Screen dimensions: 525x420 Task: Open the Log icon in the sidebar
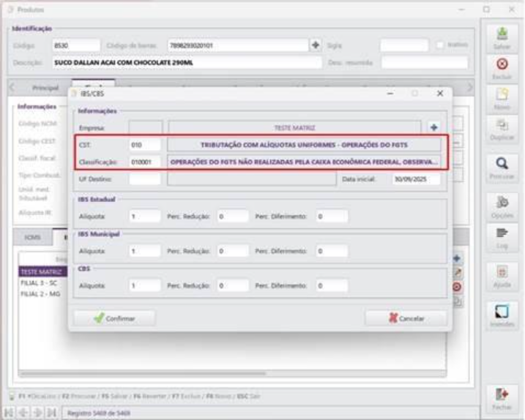502,238
